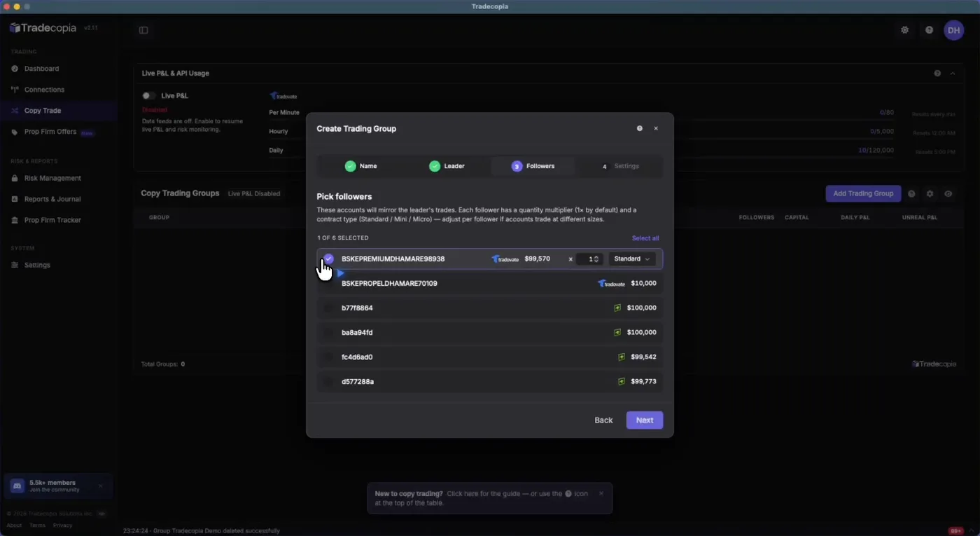Viewport: 980px width, 536px height.
Task: Jump to the Settings step tab
Action: coord(619,166)
